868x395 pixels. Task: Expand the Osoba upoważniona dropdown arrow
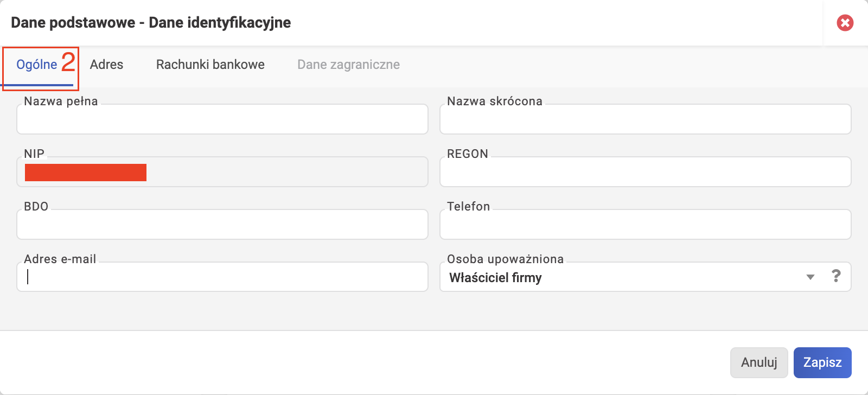click(810, 277)
